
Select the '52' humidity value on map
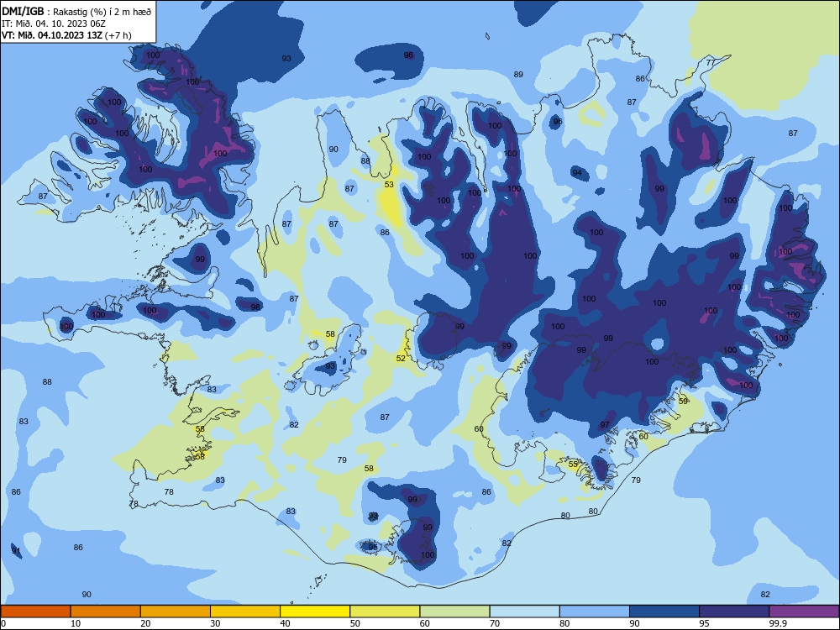click(x=401, y=359)
